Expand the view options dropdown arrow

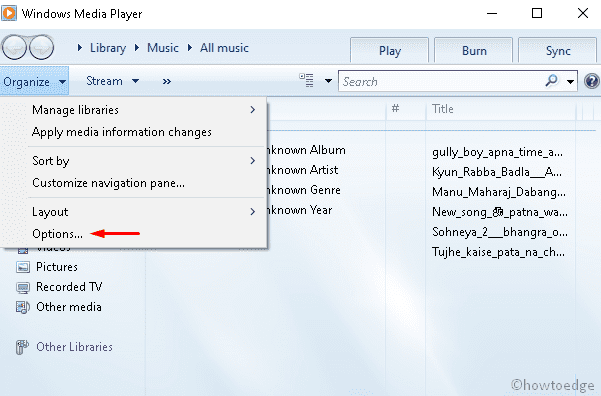pos(328,81)
